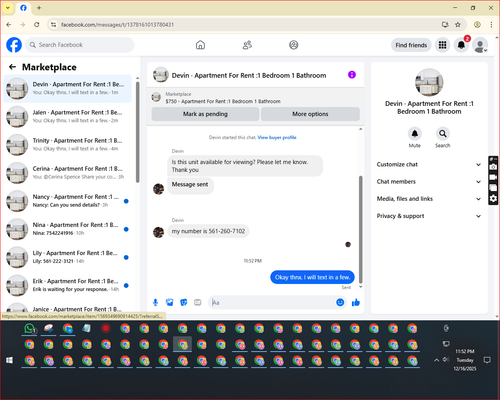The height and width of the screenshot is (400, 500).
Task: Click the voice clip microphone icon
Action: [155, 302]
